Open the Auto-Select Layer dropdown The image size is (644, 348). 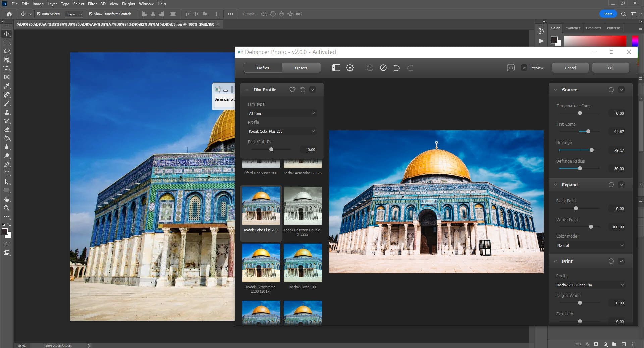tap(74, 14)
